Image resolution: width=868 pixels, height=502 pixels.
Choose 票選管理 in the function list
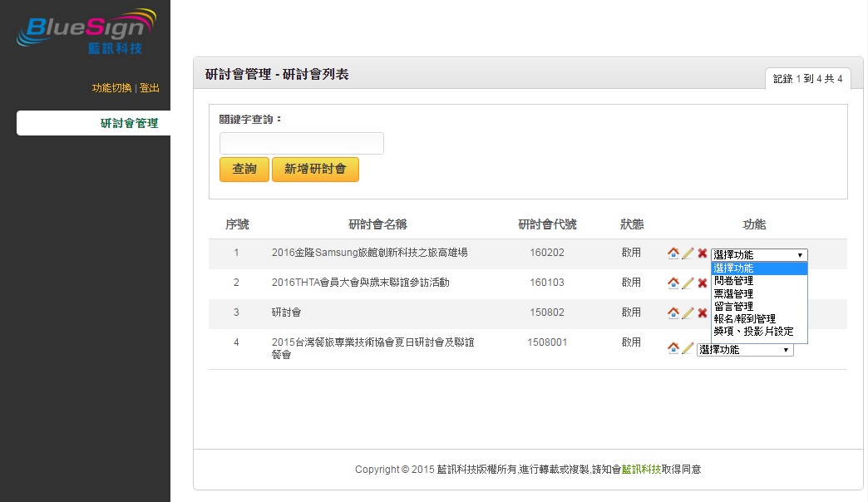[759, 294]
